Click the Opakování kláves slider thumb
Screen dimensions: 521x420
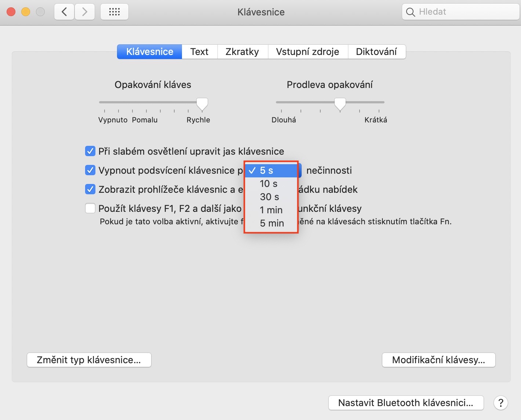coord(202,104)
